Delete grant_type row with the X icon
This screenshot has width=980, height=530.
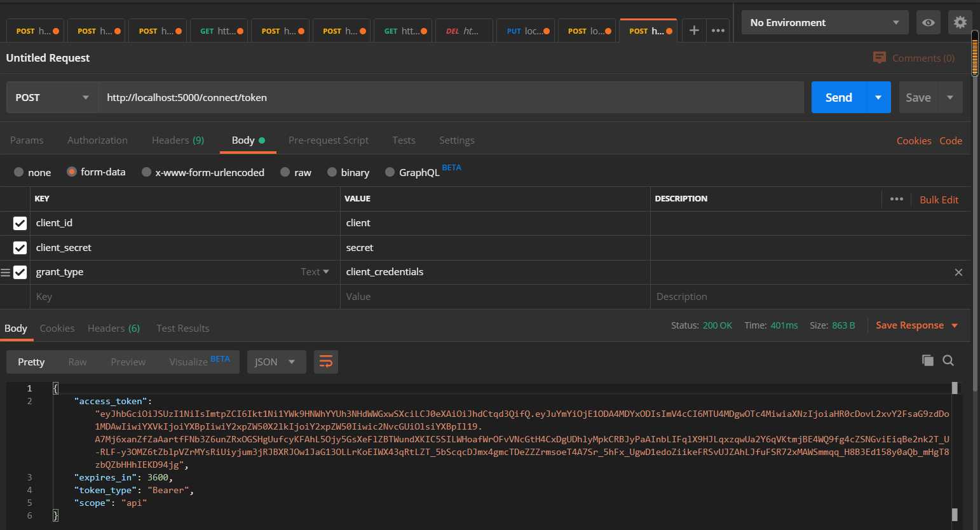tap(958, 272)
